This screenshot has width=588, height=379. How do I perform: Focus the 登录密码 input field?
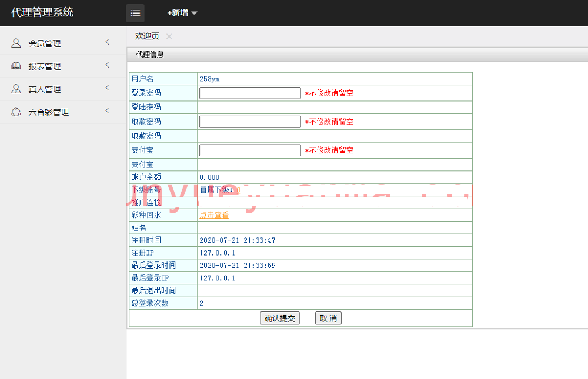[250, 93]
